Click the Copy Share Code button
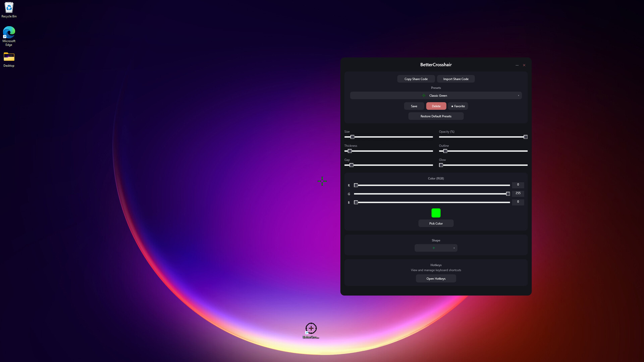The height and width of the screenshot is (362, 644). click(416, 79)
